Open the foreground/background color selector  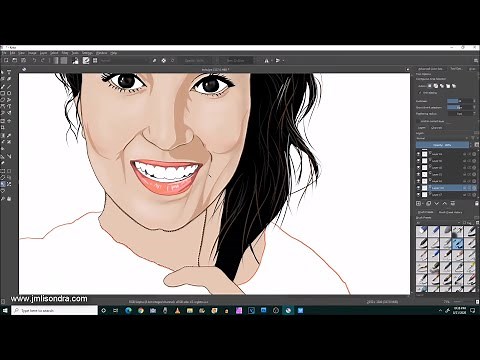(x=75, y=60)
